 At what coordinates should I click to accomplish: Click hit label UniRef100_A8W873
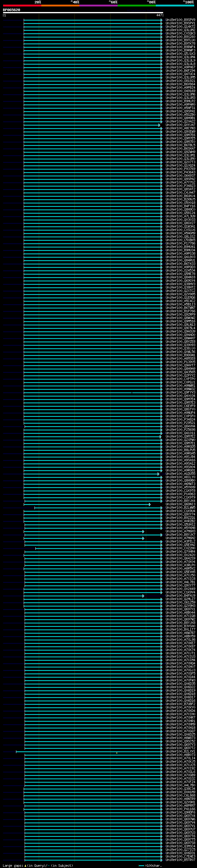tap(180, 738)
